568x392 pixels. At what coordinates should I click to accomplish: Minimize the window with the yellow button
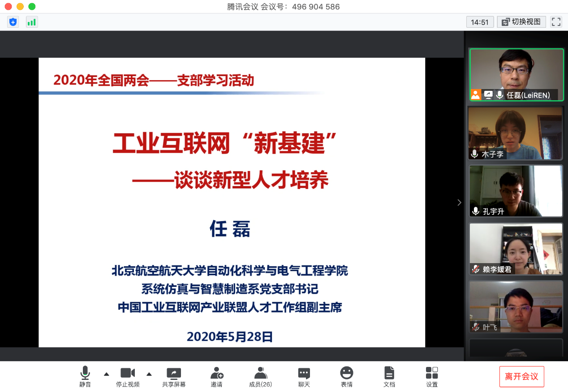pos(20,7)
